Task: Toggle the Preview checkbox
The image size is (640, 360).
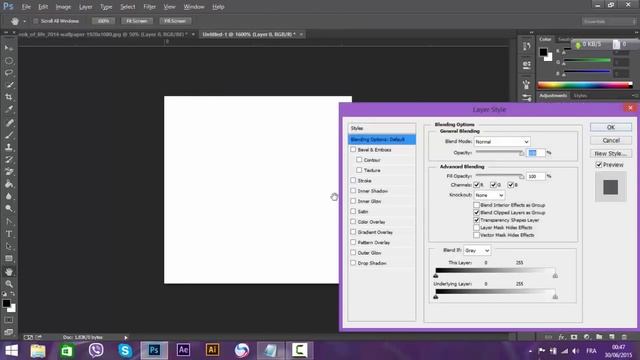Action: coord(599,164)
